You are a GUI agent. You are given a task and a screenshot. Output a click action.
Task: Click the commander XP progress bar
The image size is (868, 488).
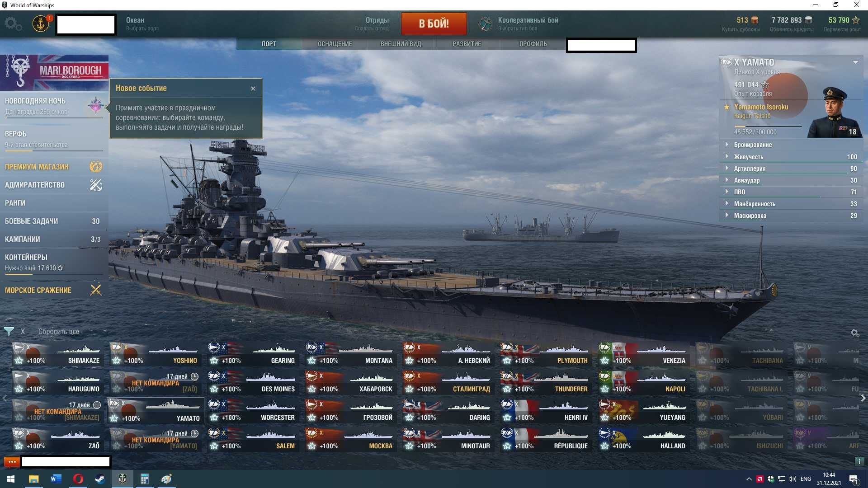pos(768,127)
